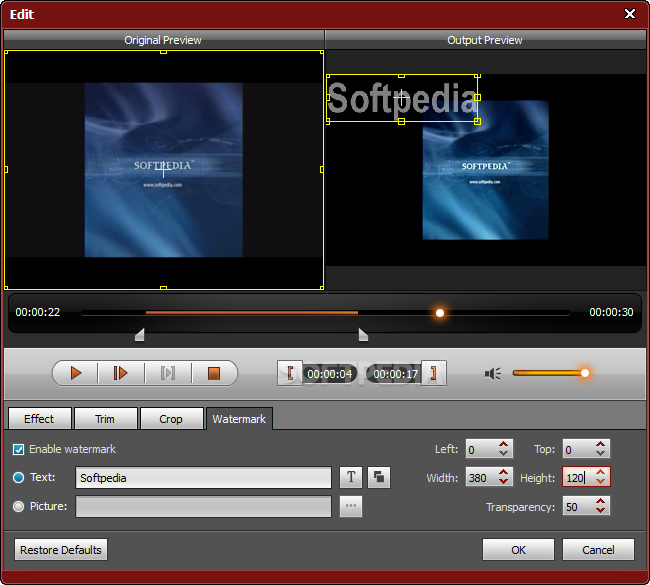Viewport: 650px width, 585px height.
Task: Decrease Transparency with down arrow
Action: coord(600,511)
